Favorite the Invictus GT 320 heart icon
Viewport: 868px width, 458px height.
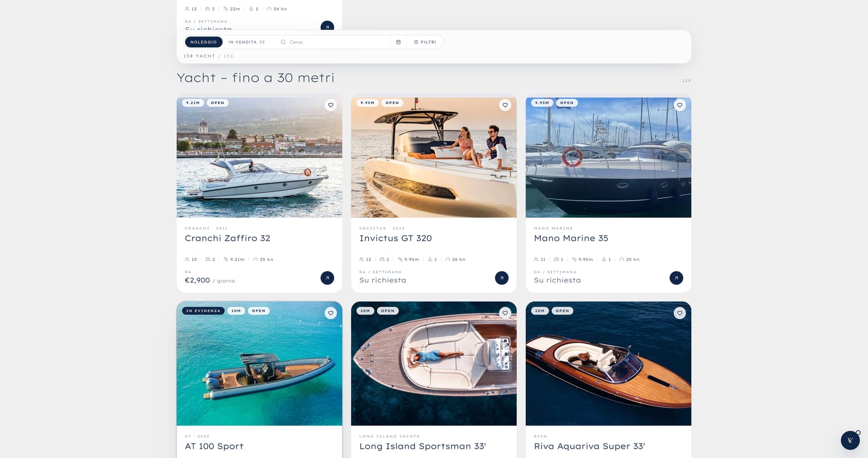(x=505, y=105)
